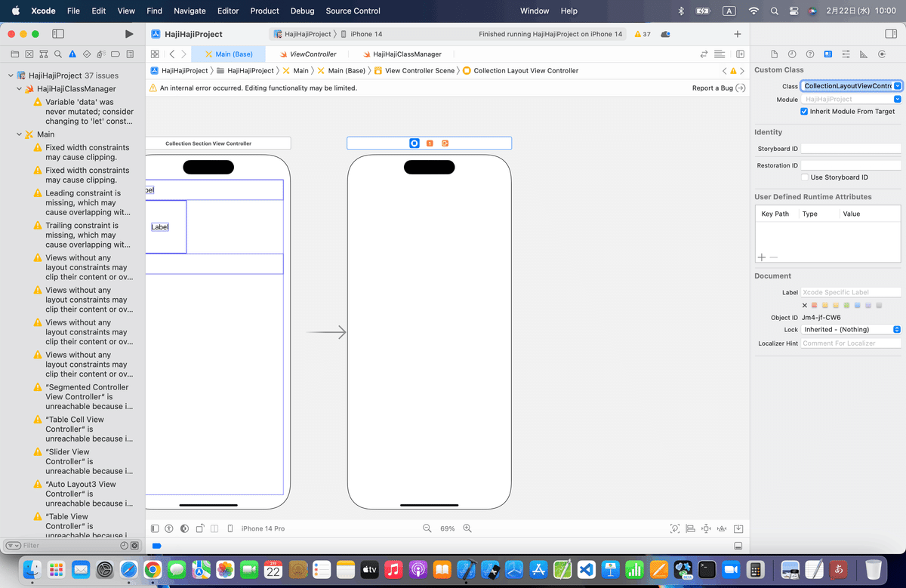The width and height of the screenshot is (906, 588).
Task: Open the Report navigator
Action: click(x=130, y=54)
